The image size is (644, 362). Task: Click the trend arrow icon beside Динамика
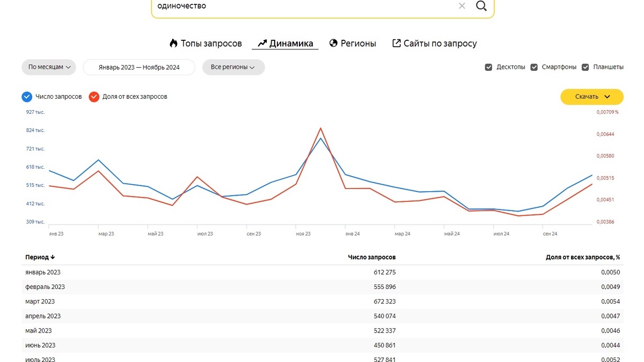(x=262, y=44)
